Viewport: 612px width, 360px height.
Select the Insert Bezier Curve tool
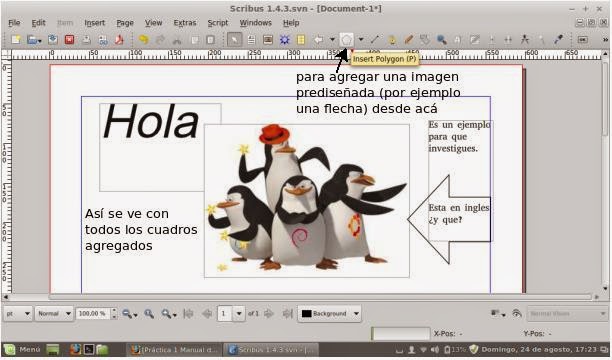coord(392,39)
